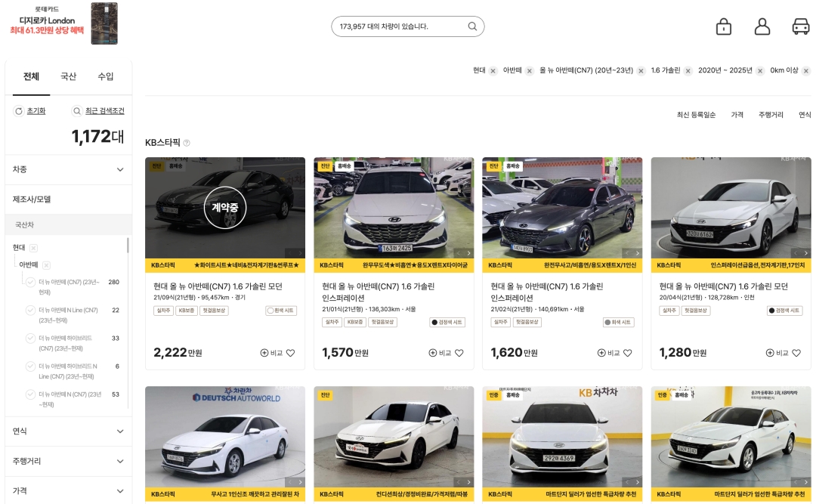The height and width of the screenshot is (504, 816).
Task: Switch to the 국산 tab
Action: tap(68, 76)
